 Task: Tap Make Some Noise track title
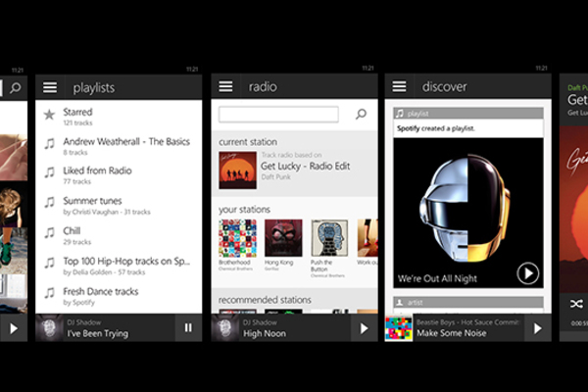[452, 333]
